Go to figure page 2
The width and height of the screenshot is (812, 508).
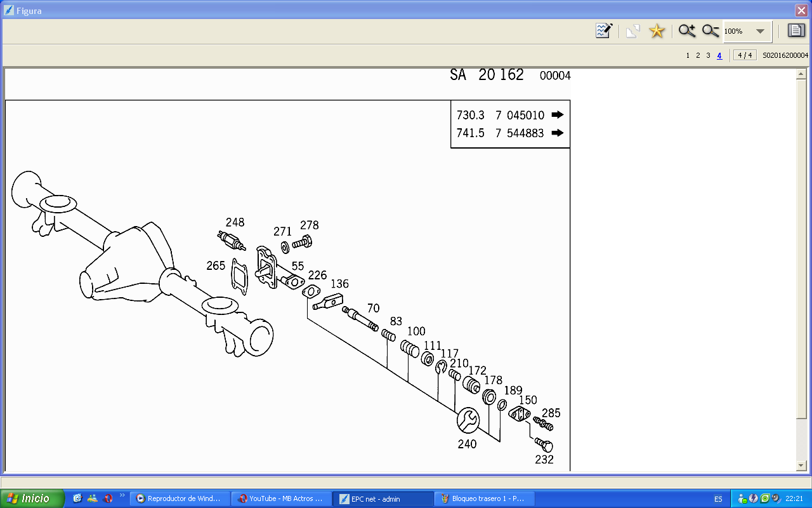click(x=698, y=55)
